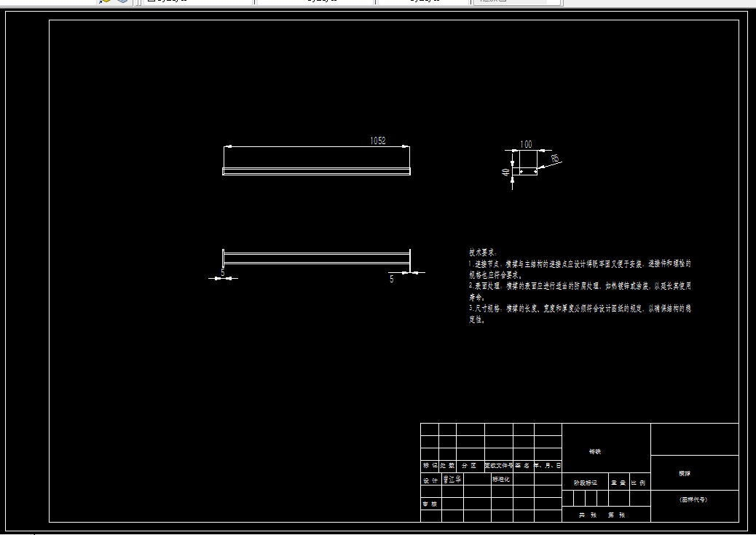Click the 设计 label in title block
The width and height of the screenshot is (756, 535).
coord(430,480)
